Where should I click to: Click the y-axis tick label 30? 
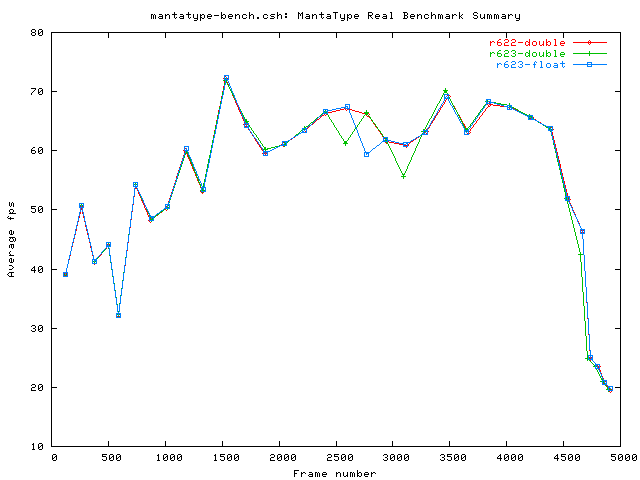click(x=37, y=329)
